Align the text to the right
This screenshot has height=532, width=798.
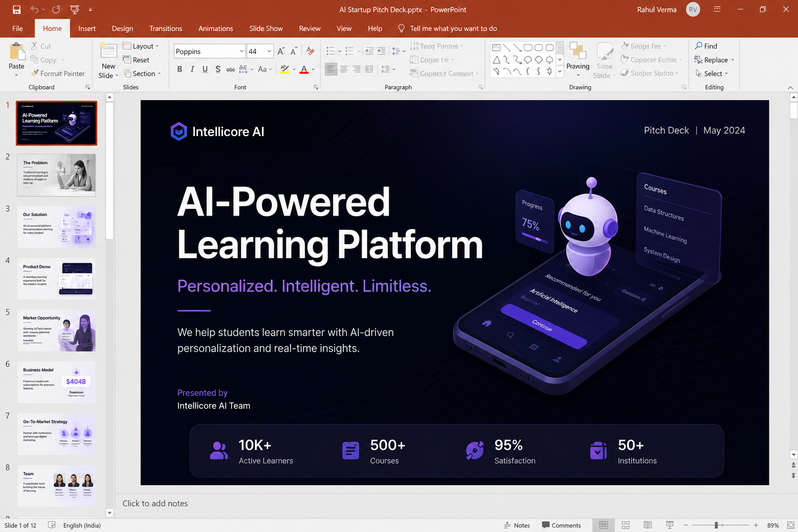pyautogui.click(x=356, y=69)
